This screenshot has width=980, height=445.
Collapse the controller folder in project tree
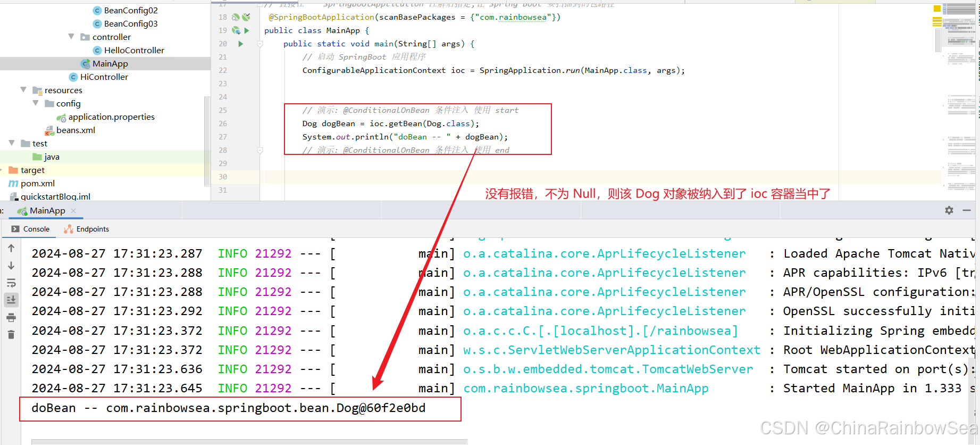pos(71,37)
